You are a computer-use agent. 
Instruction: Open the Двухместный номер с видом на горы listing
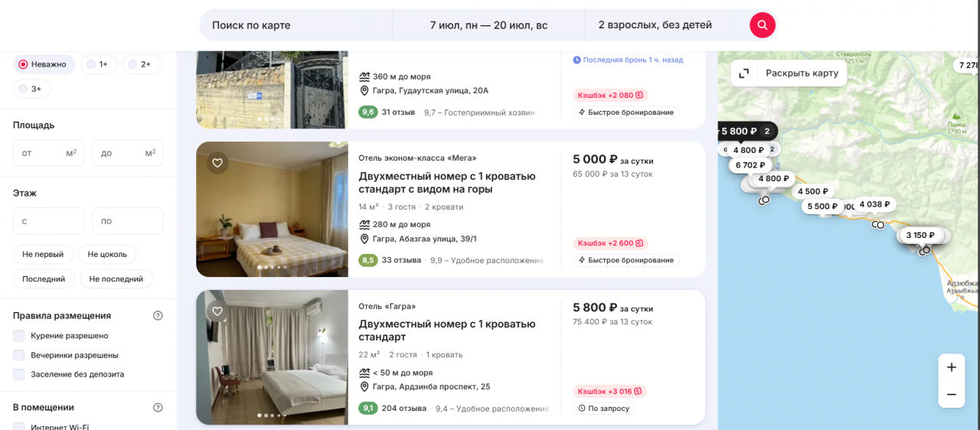[446, 182]
